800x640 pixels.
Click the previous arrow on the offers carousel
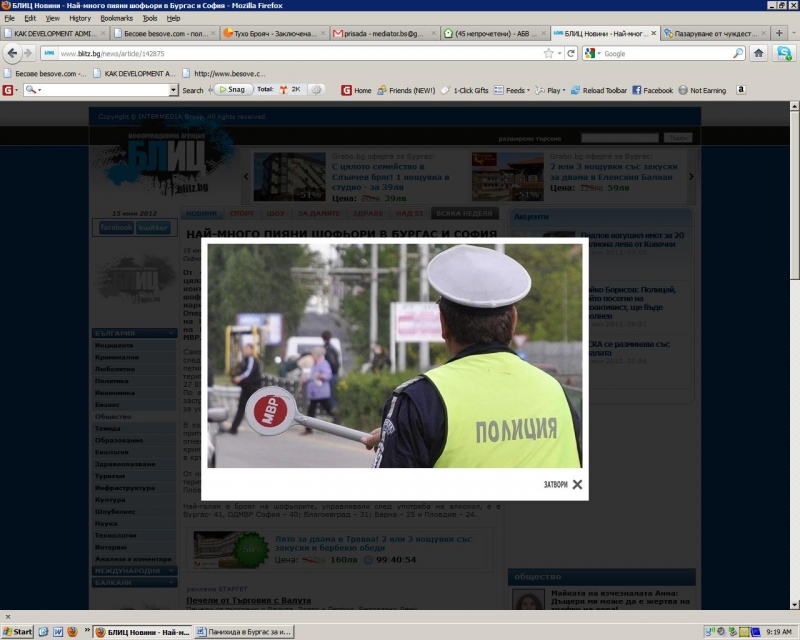(246, 177)
